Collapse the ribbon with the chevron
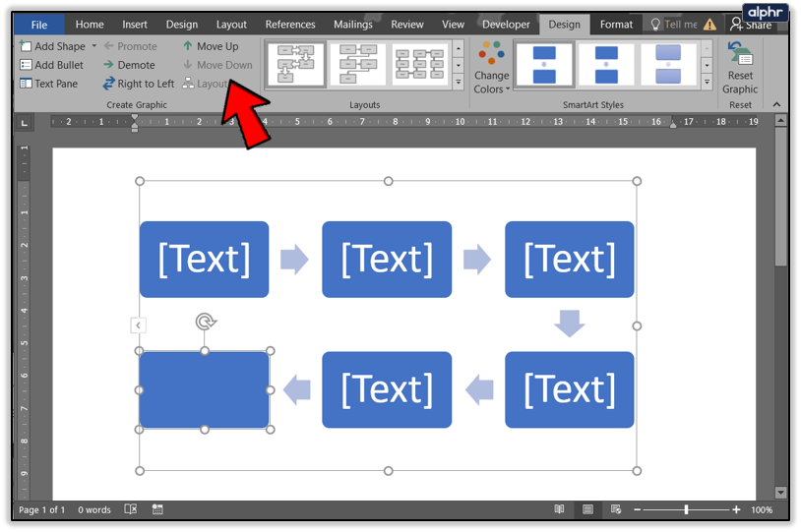 click(x=777, y=104)
